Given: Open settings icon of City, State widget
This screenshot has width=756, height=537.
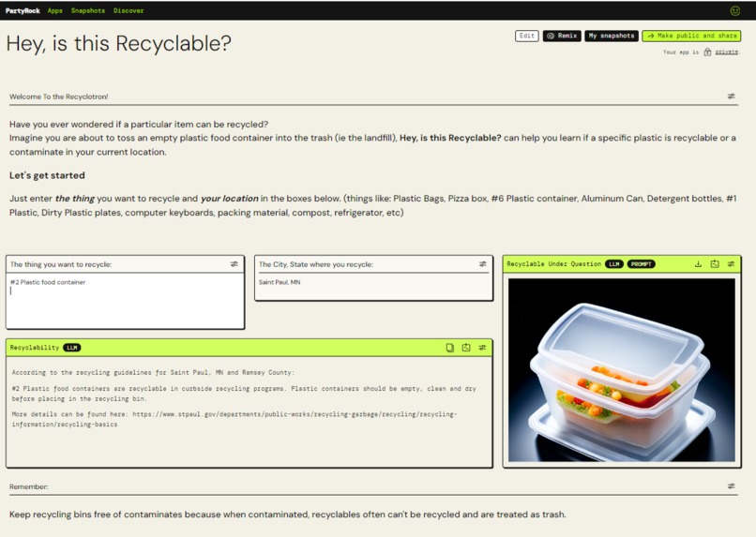Looking at the screenshot, I should (483, 264).
